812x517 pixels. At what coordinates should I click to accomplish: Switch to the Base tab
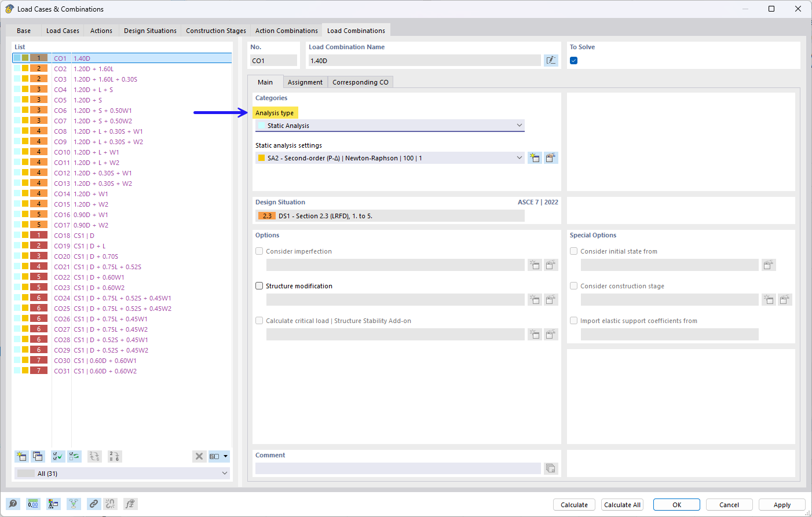pyautogui.click(x=24, y=31)
